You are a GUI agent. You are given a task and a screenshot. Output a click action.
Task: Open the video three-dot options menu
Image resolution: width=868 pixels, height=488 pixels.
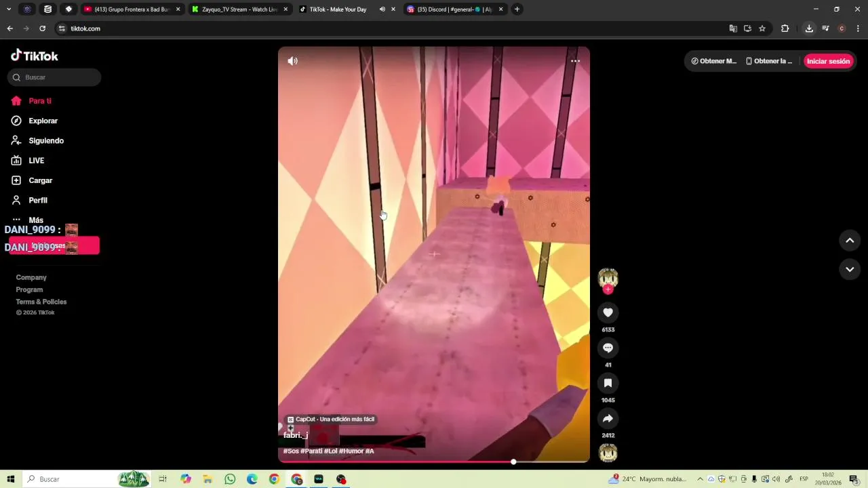click(x=575, y=61)
